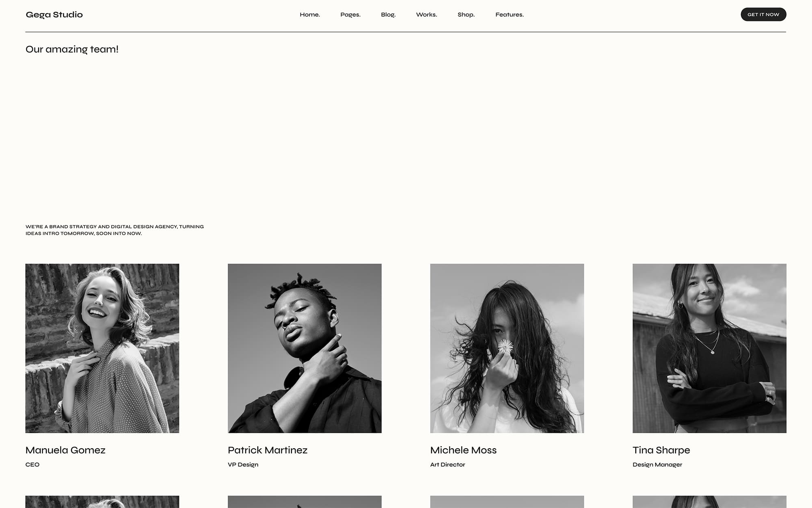Go to the Blog nav link
The image size is (812, 508).
(388, 15)
